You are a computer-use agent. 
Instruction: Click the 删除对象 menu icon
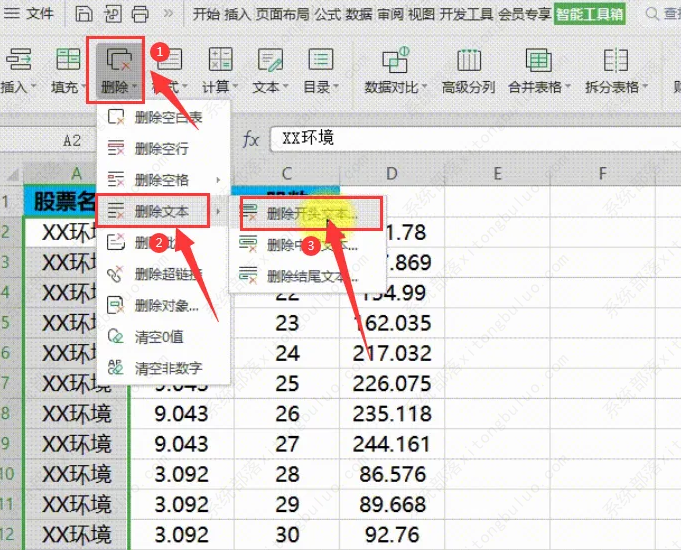[x=116, y=305]
